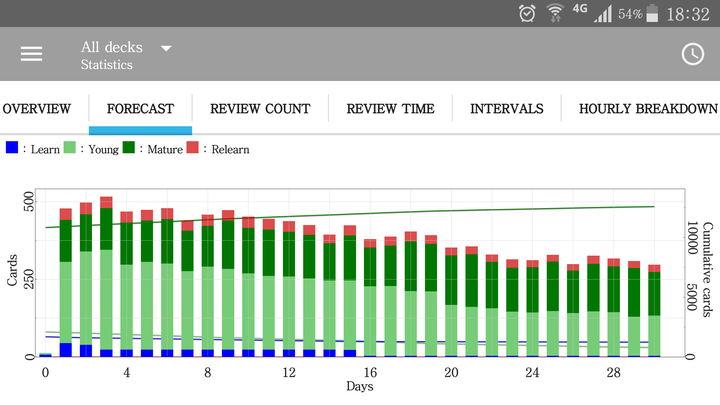
Task: Click the blue Learn legend swatch
Action: tap(12, 147)
